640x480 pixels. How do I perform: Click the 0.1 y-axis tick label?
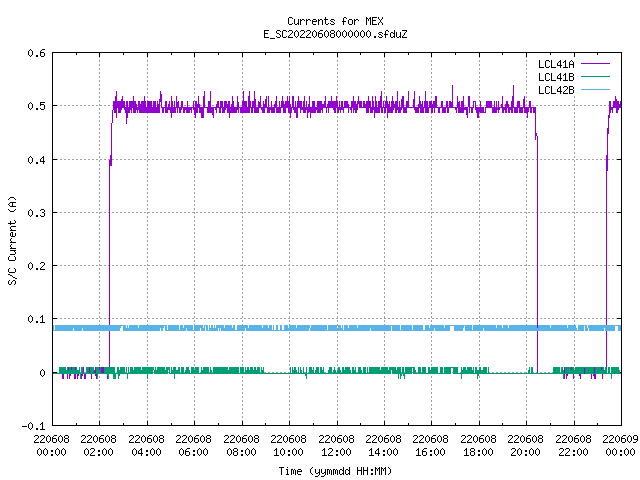36,319
